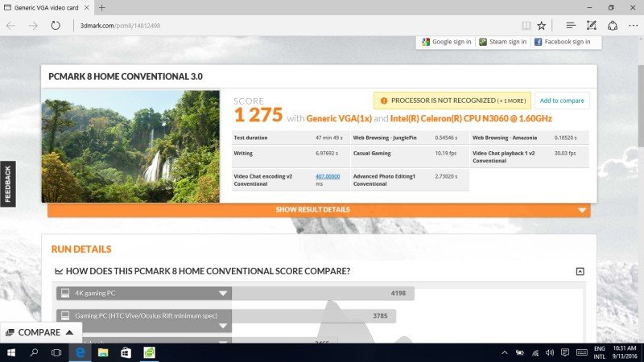Refresh the page with the reload icon

[x=56, y=25]
